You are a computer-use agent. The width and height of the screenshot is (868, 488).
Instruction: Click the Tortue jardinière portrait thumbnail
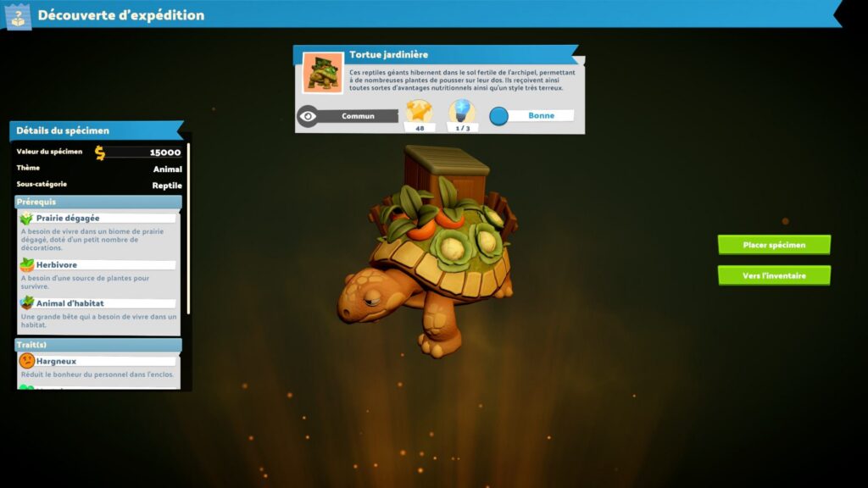click(x=323, y=73)
